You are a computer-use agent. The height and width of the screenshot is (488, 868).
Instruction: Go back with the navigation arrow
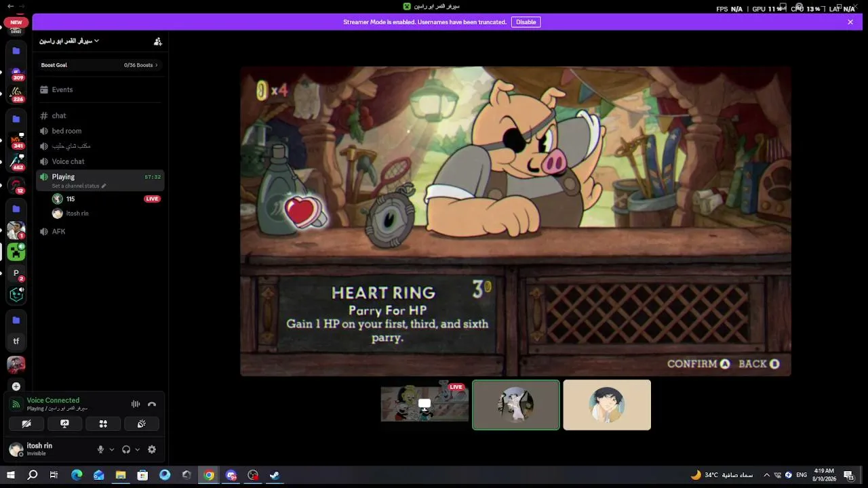click(10, 6)
